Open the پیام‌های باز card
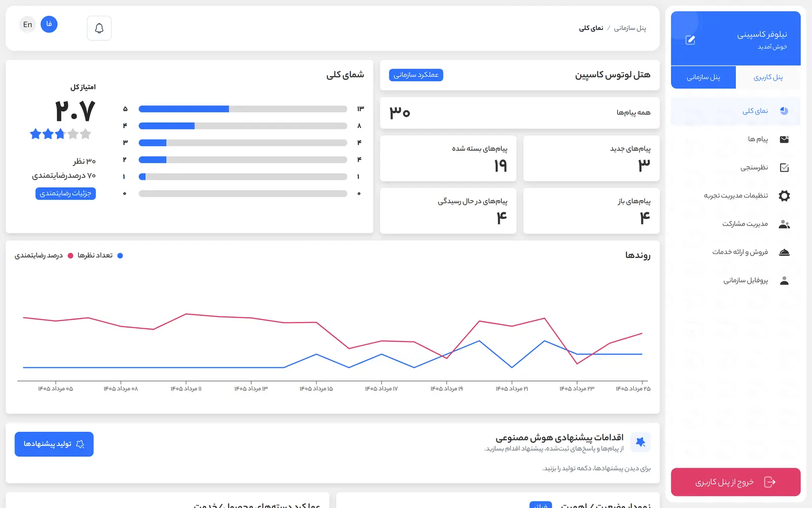812x508 pixels. pos(591,211)
